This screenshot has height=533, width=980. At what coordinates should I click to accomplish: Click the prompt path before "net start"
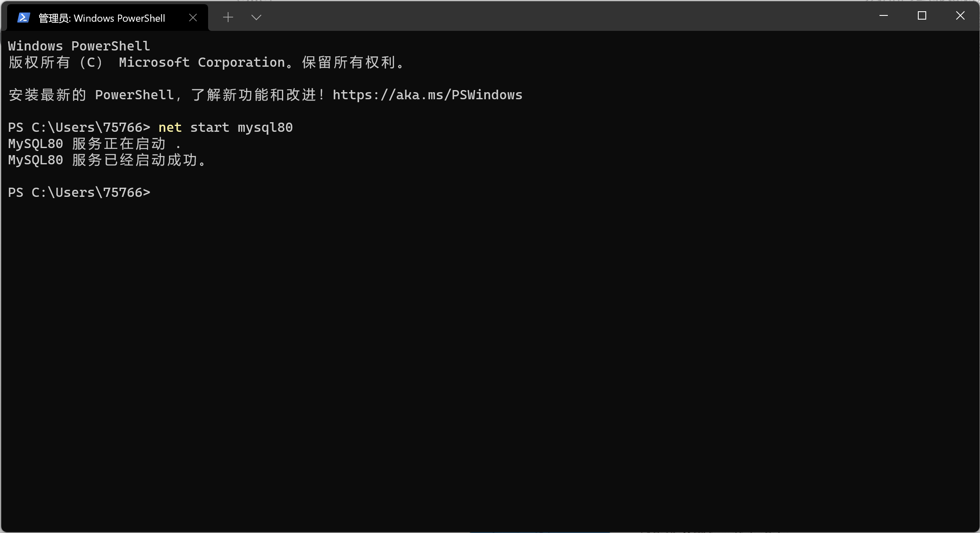coord(79,127)
